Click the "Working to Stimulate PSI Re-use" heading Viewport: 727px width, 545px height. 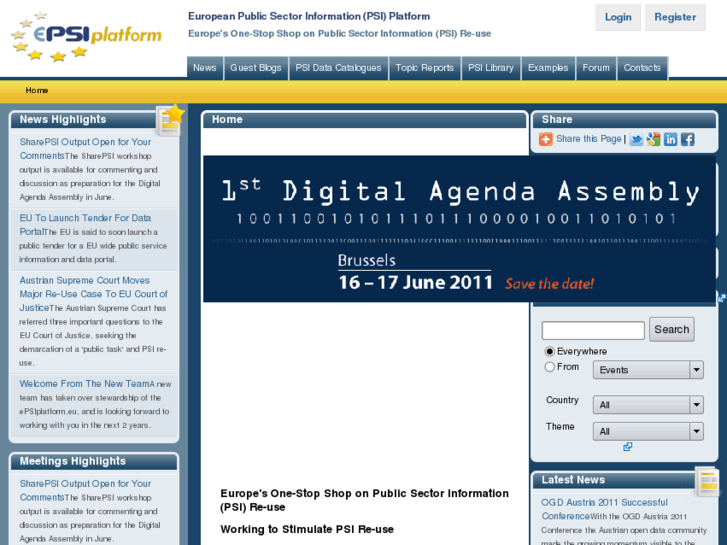307,529
